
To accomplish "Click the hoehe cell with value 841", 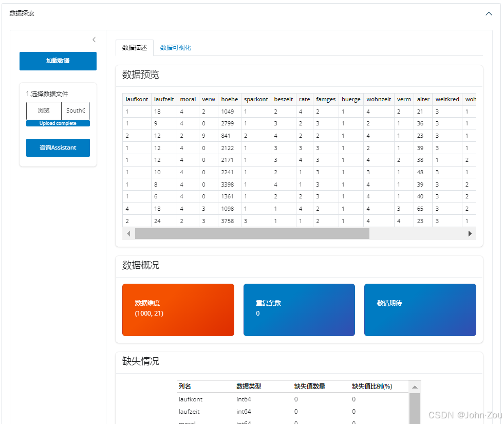I will (230, 136).
